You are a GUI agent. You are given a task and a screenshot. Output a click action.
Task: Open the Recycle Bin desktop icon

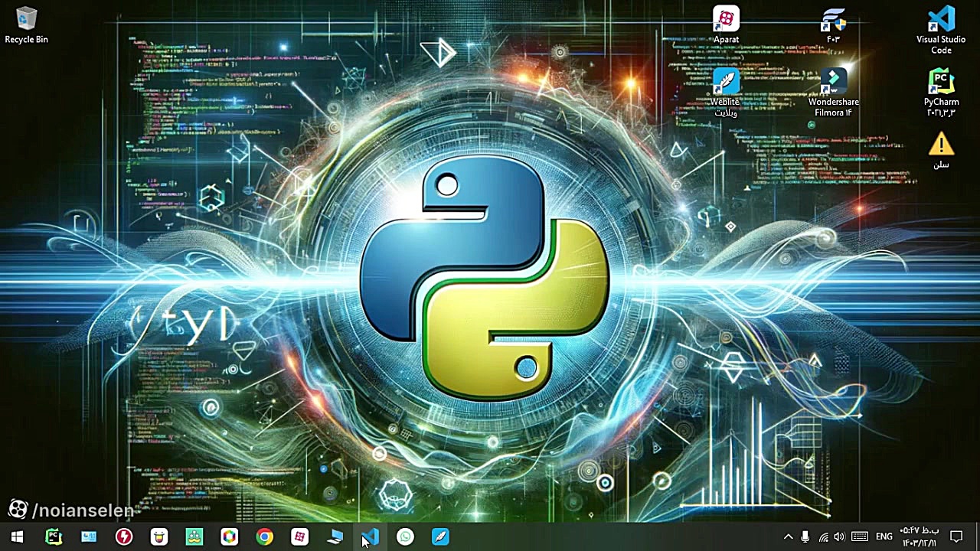(26, 25)
